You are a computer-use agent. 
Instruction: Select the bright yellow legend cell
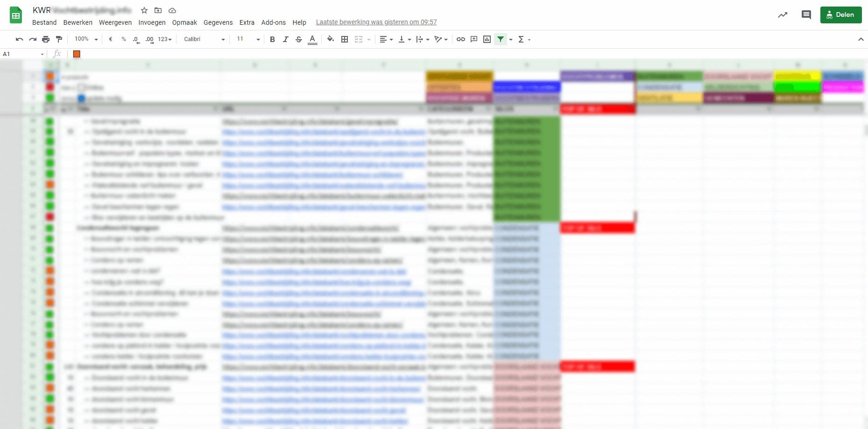[797, 76]
